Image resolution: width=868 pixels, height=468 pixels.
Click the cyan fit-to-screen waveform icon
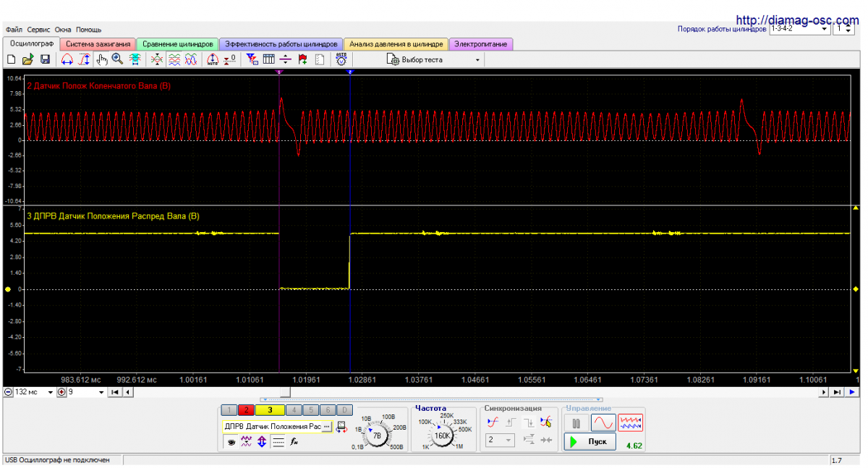click(135, 59)
